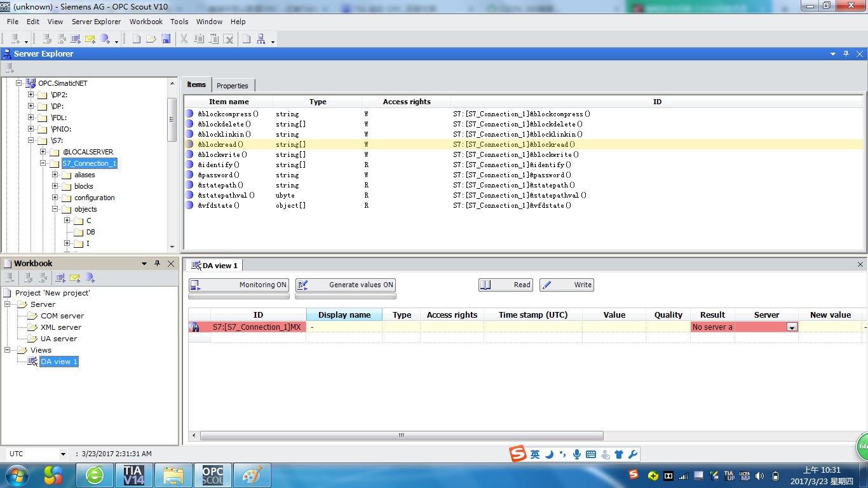
Task: Click the network tree icon in main toolbar
Action: point(261,39)
